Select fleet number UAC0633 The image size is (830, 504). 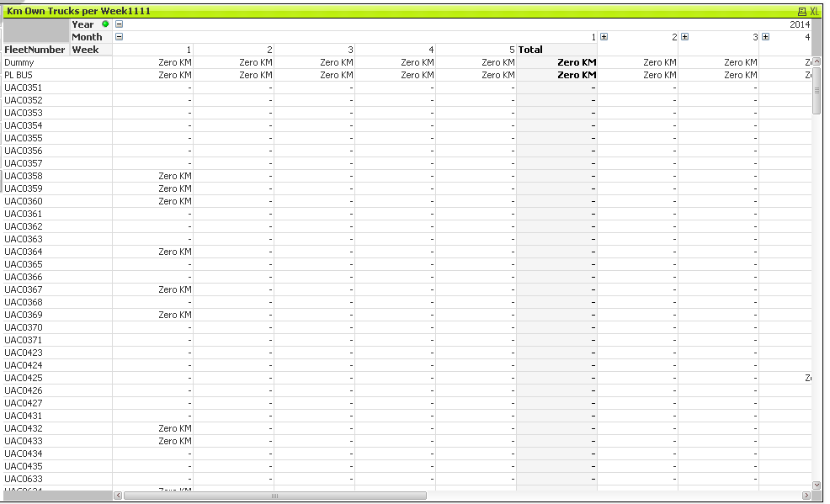click(x=24, y=479)
